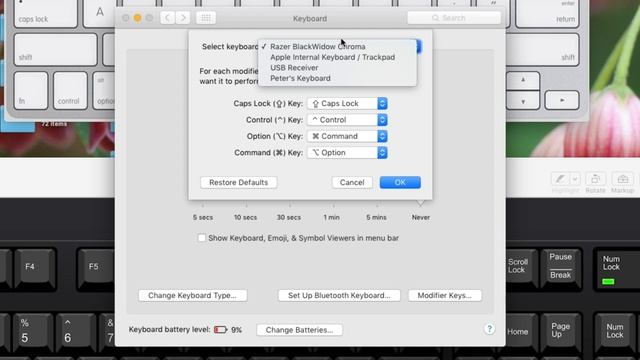Screen dimensions: 640x360
Task: Go forward in System Preferences
Action: (x=183, y=18)
